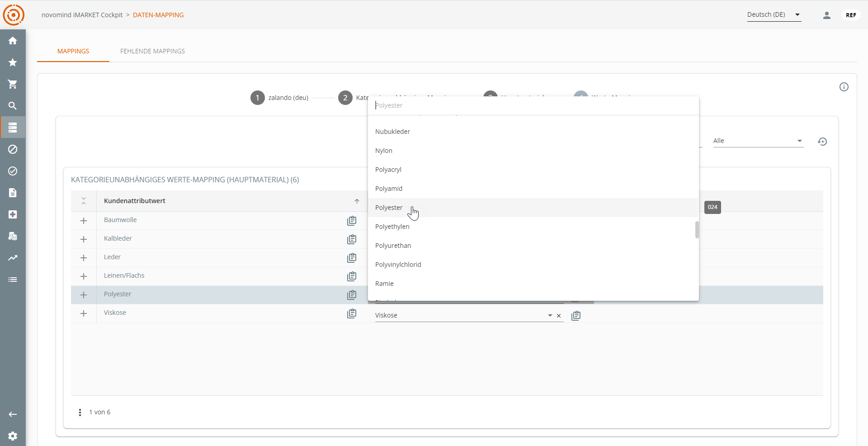Copy the Leder customer value
The image size is (868, 446).
352,258
